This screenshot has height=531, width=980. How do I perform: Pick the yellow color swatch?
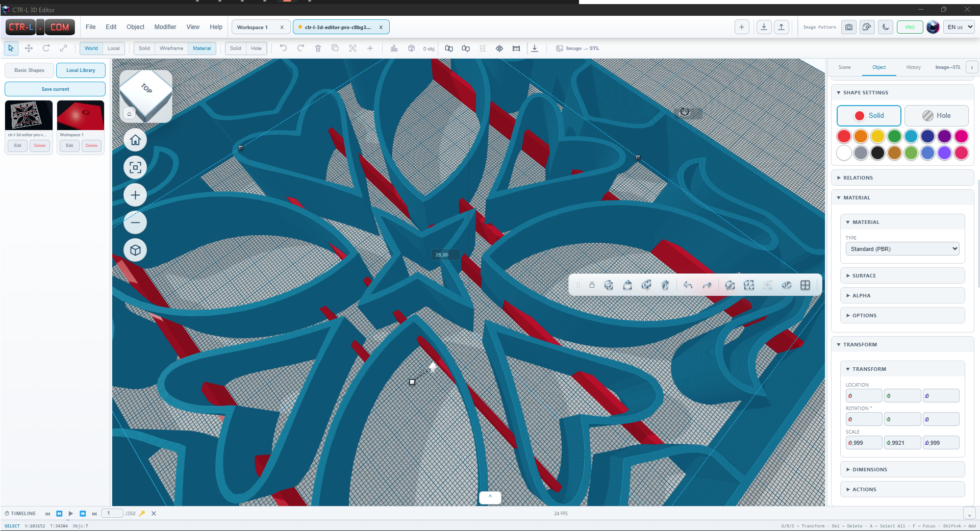pos(877,136)
